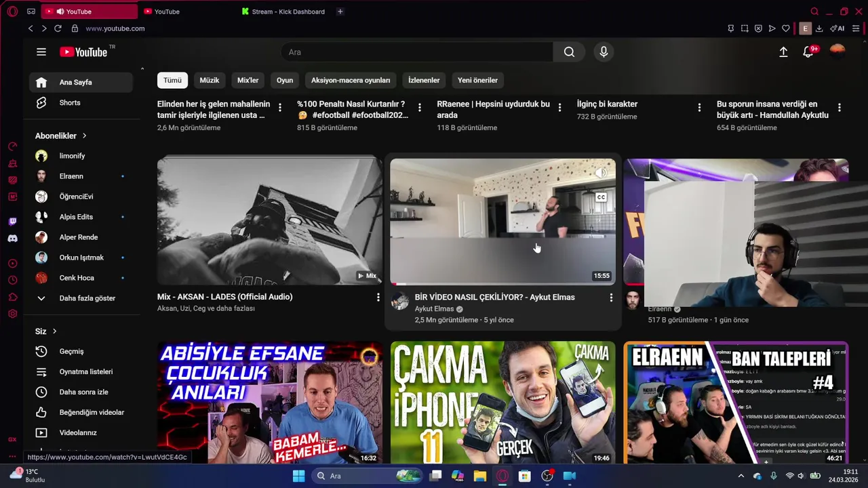This screenshot has width=868, height=488.
Task: Toggle captions on the preview video
Action: [x=601, y=197]
